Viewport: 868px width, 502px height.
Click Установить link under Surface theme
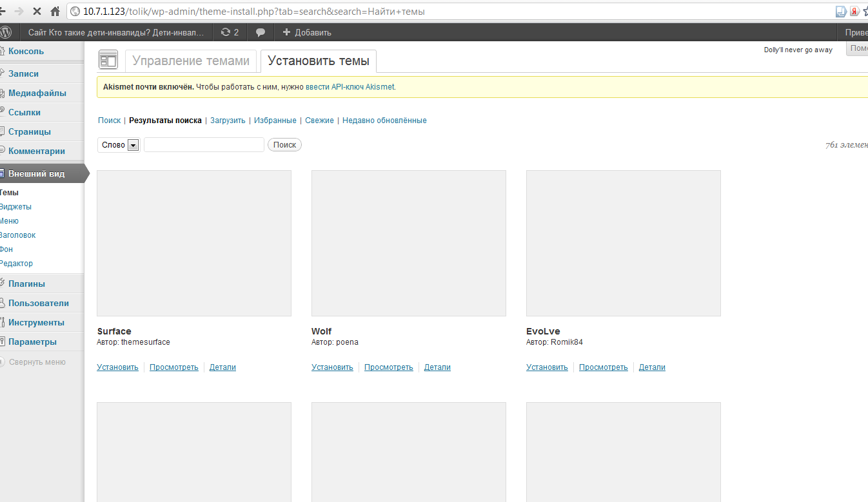click(x=117, y=367)
